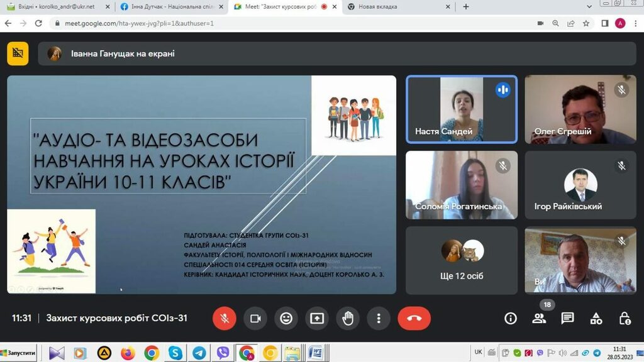Open the meeting details info icon
644x362 pixels.
[x=511, y=319]
